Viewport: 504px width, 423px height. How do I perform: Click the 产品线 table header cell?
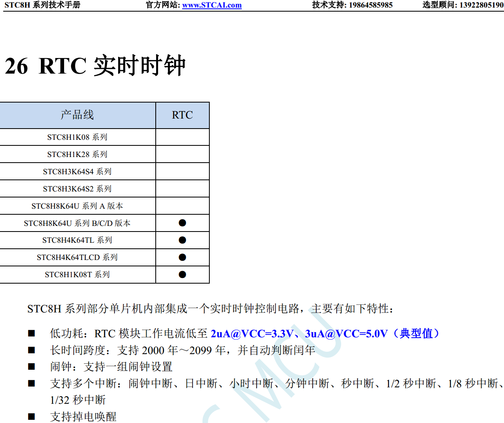click(x=78, y=115)
